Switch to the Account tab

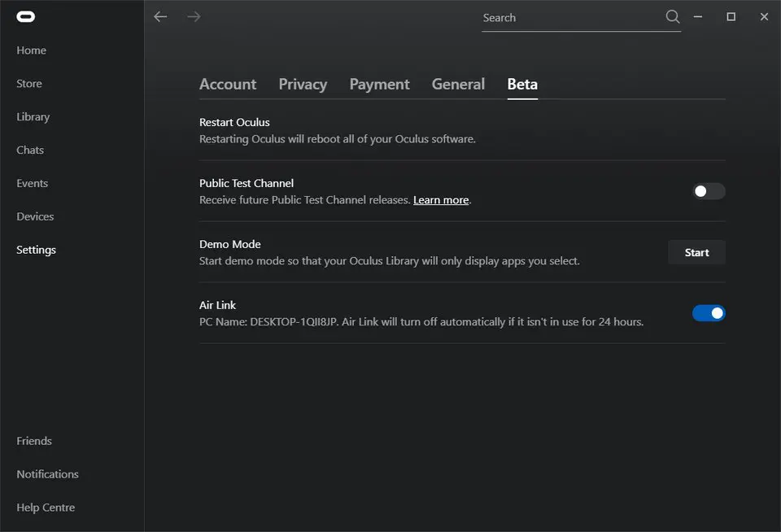(228, 84)
